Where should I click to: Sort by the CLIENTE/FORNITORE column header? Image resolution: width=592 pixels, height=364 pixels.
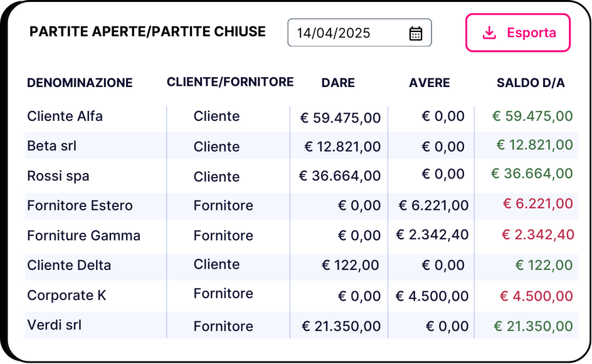click(230, 82)
